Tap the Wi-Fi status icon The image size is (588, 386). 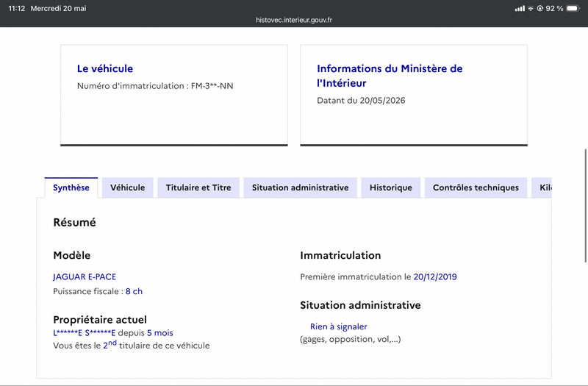click(x=530, y=8)
